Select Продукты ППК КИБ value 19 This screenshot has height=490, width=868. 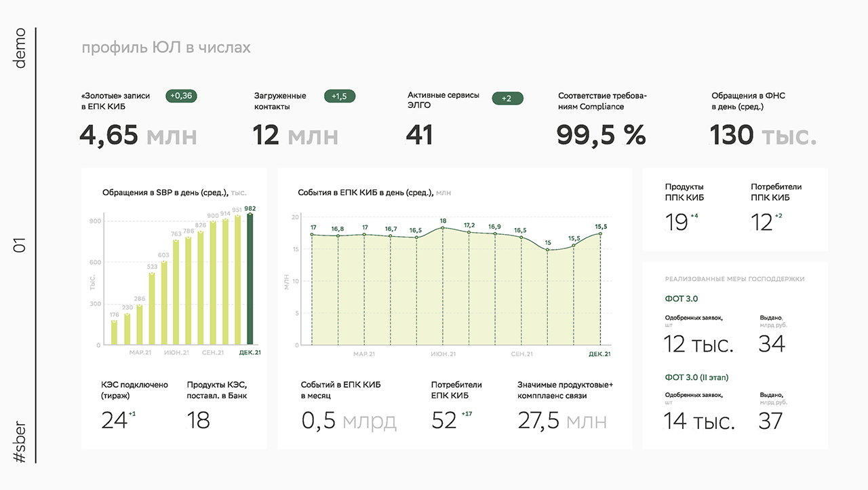(x=677, y=223)
